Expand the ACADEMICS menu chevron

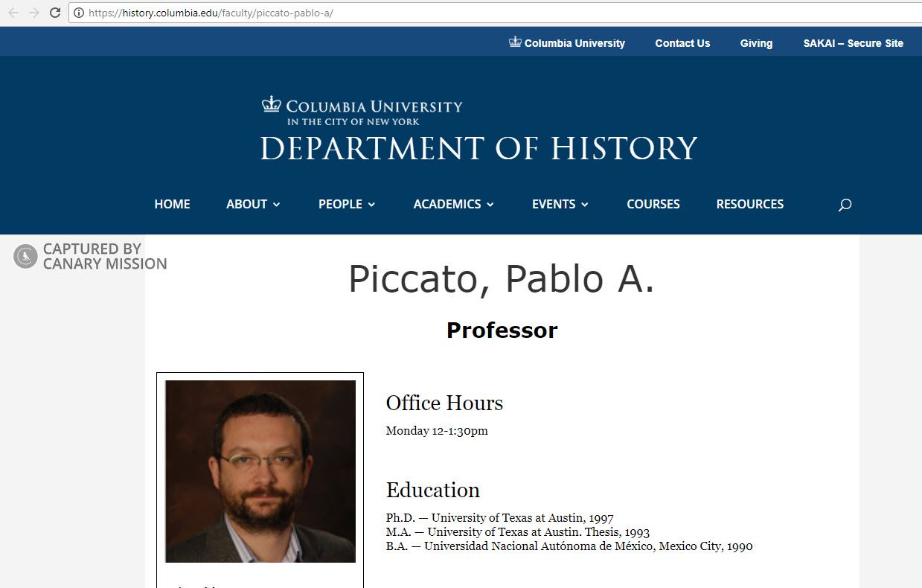tap(490, 205)
